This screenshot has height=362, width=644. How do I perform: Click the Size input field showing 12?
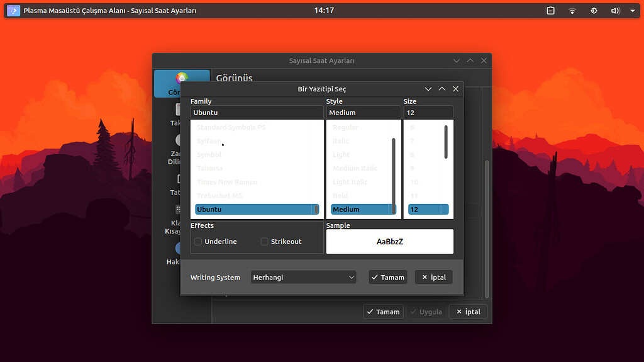pos(428,113)
